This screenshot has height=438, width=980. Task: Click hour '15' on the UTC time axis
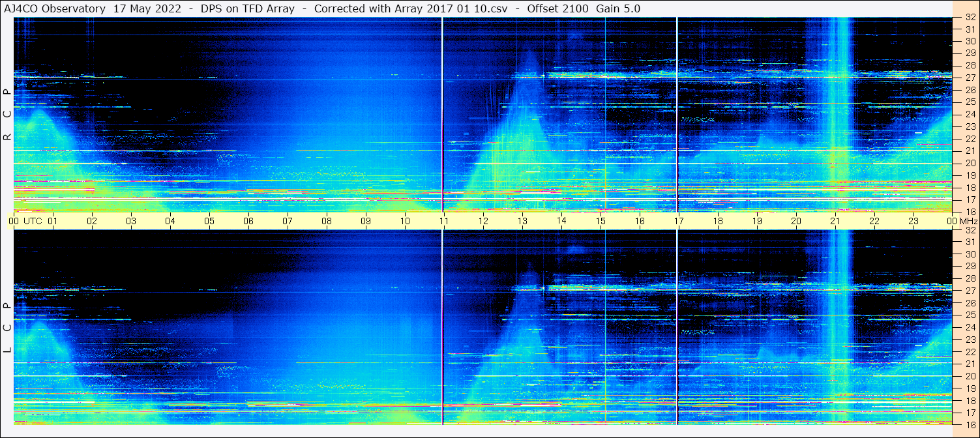point(601,221)
